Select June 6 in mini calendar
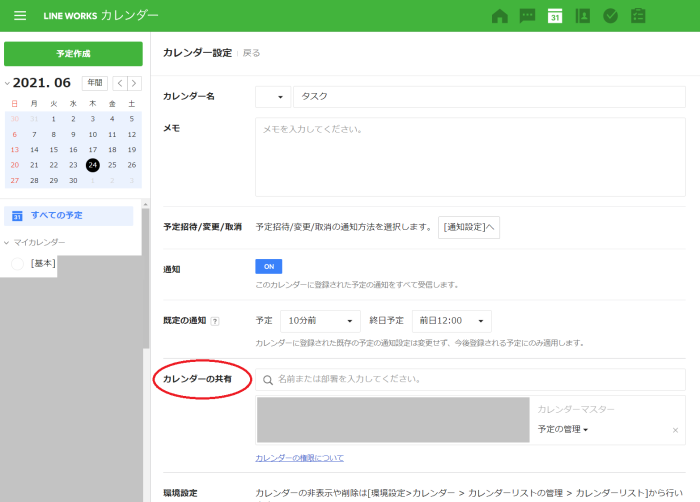700x502 pixels. click(x=15, y=134)
